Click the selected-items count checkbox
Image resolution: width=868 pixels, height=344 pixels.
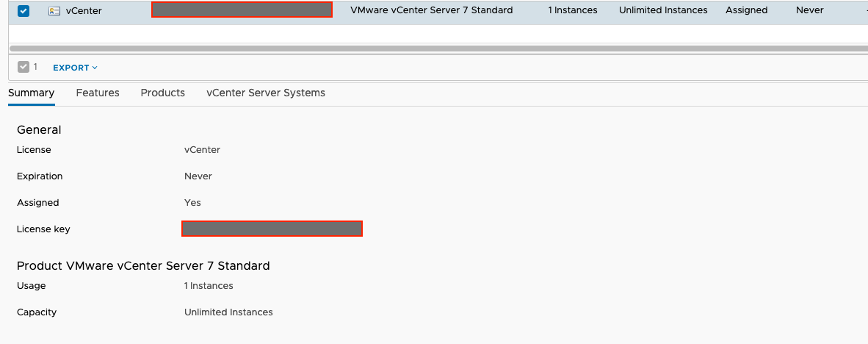[x=23, y=67]
